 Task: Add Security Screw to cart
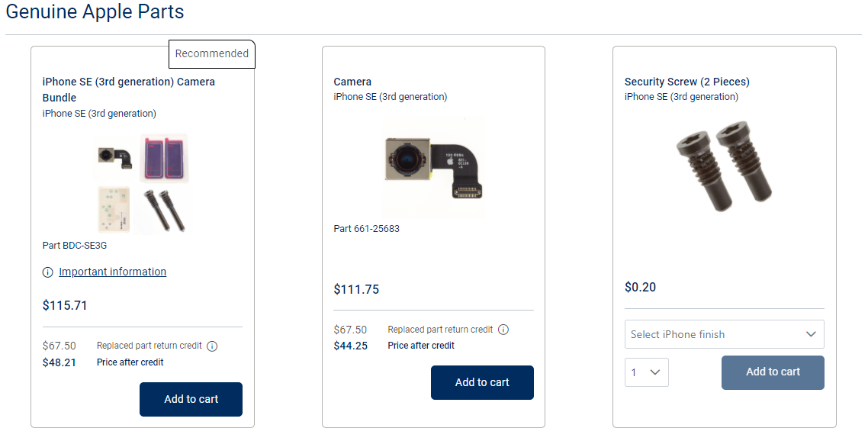(773, 372)
